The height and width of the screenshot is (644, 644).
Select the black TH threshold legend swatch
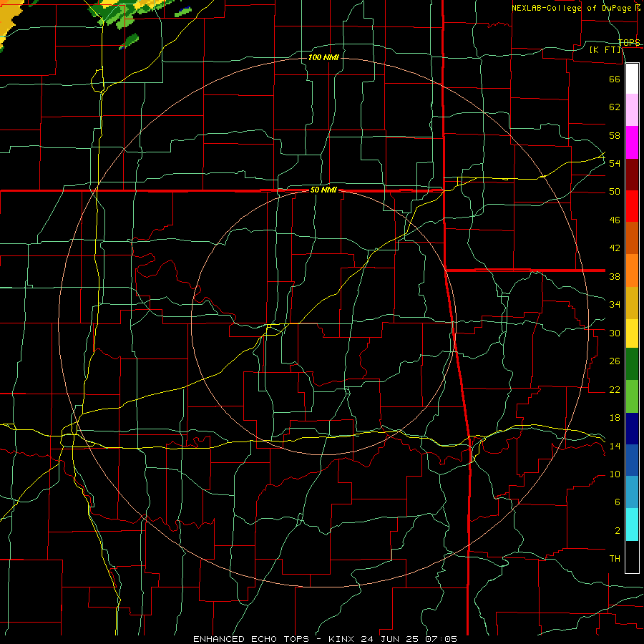point(632,557)
